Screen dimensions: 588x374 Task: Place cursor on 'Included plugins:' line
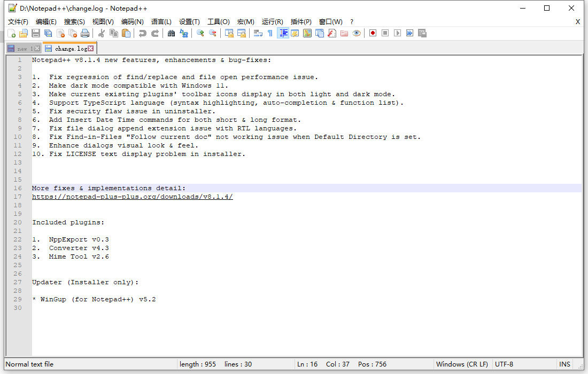tap(68, 223)
